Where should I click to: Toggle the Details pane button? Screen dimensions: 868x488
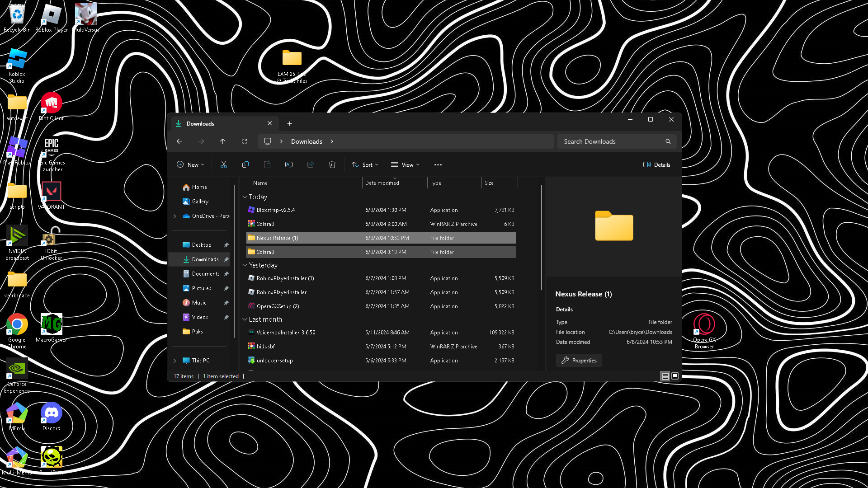[x=657, y=165]
